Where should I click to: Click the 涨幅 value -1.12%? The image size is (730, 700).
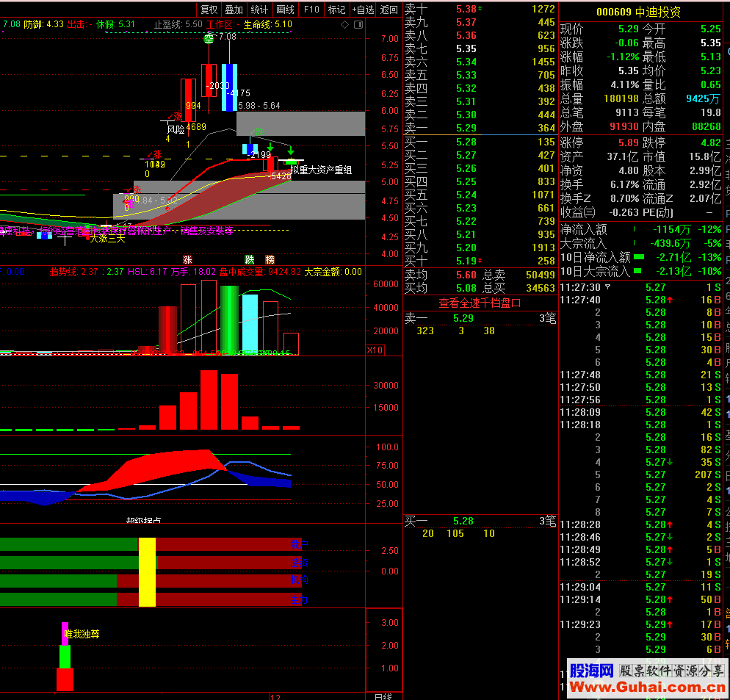(x=623, y=57)
